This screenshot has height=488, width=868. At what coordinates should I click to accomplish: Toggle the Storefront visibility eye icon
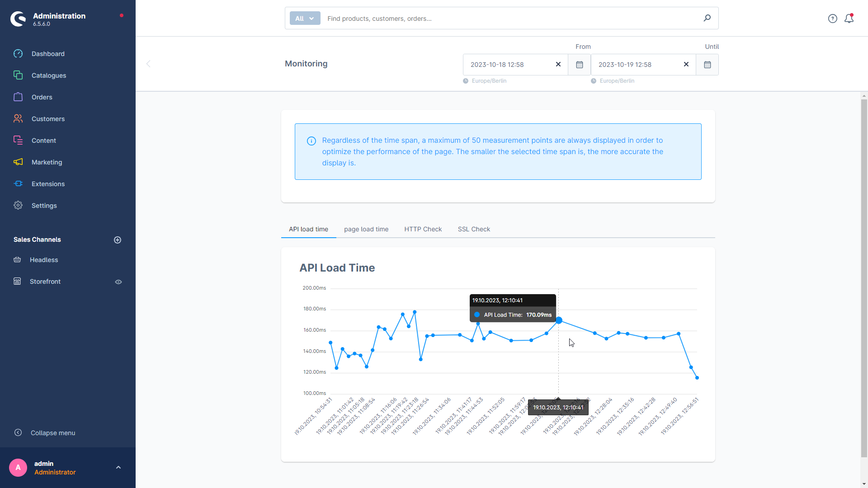click(x=118, y=281)
